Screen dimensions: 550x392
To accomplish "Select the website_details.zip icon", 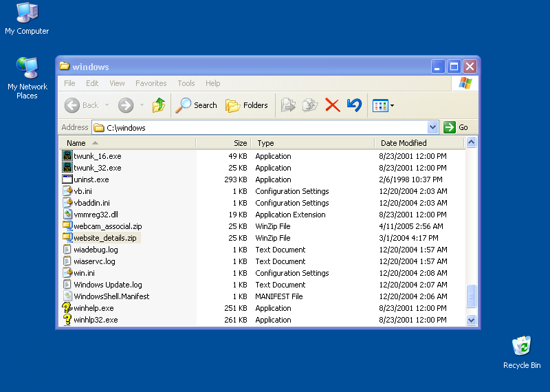I will 67,237.
